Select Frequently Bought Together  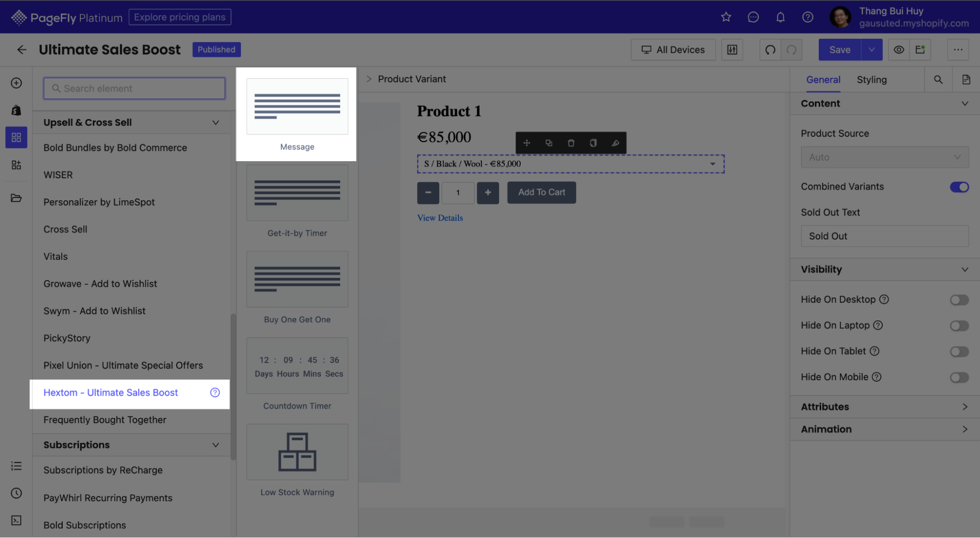coord(105,420)
